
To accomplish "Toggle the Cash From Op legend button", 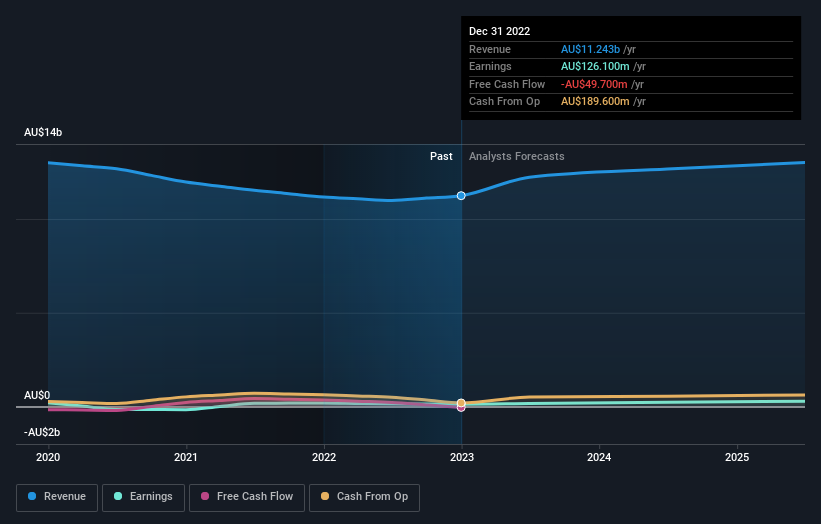I will [x=364, y=497].
